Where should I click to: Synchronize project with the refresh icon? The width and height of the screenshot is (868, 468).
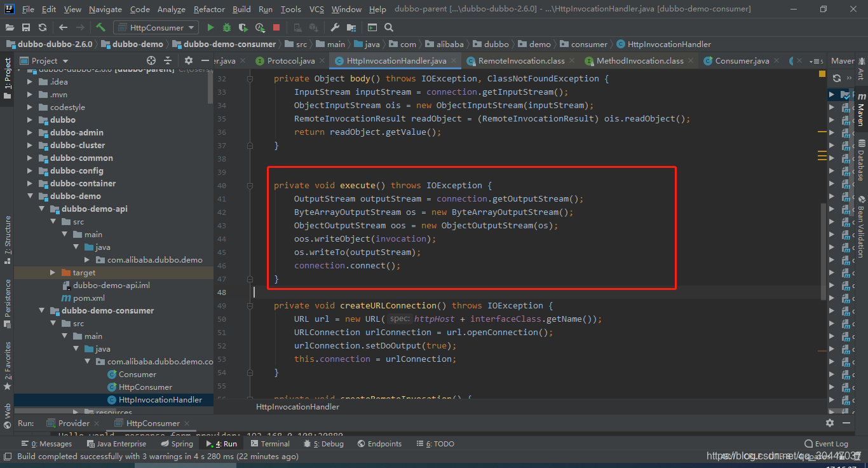(42, 27)
